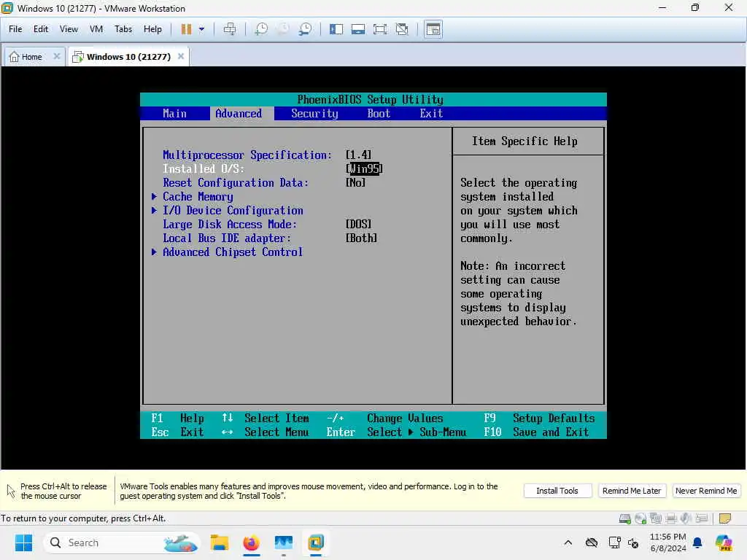This screenshot has height=560, width=747.
Task: Click Item Specific Help heading
Action: tap(525, 141)
